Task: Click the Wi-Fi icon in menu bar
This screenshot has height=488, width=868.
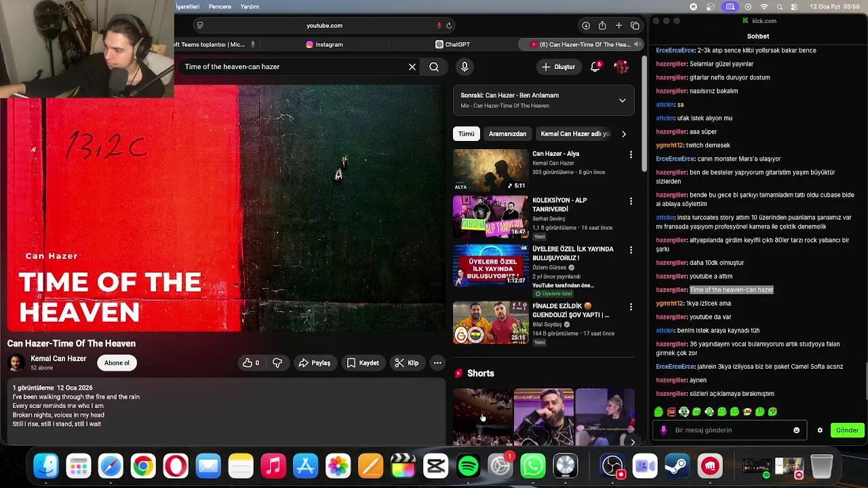Action: tap(764, 7)
